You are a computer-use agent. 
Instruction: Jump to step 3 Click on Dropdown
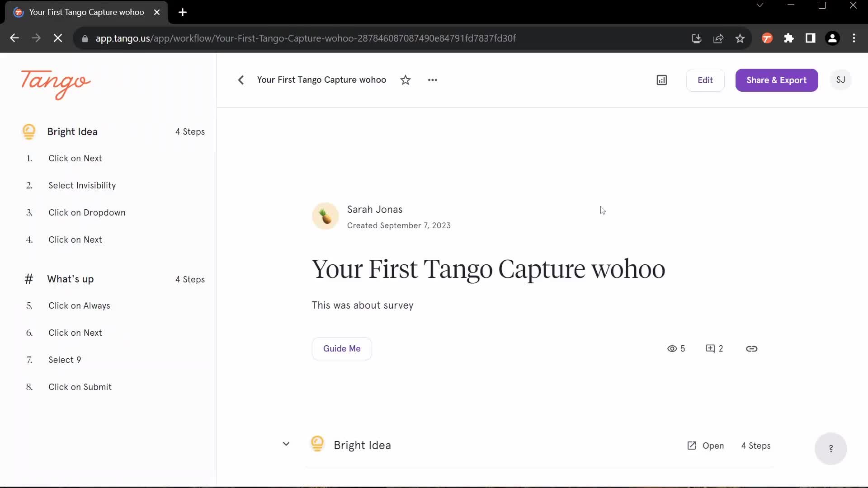(87, 212)
